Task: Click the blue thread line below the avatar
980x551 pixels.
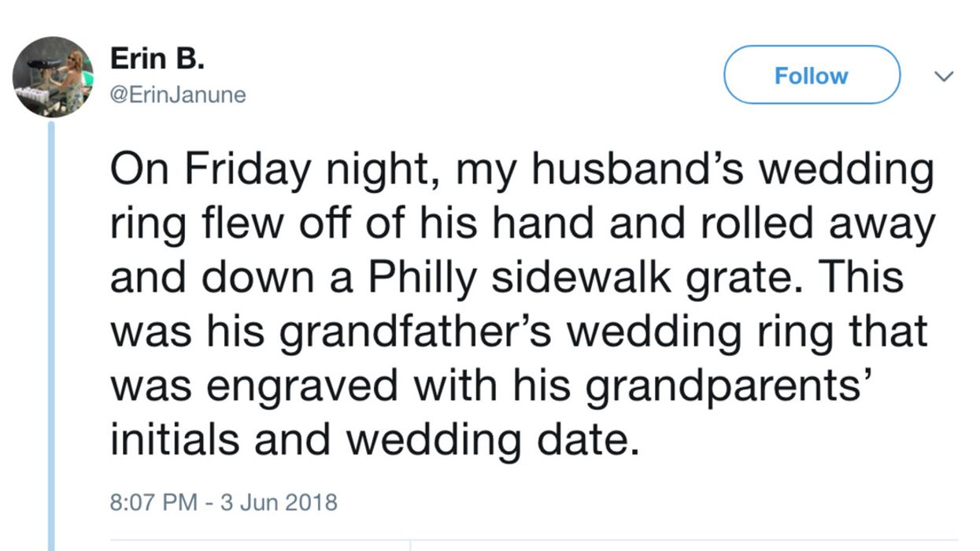Action: [x=53, y=331]
